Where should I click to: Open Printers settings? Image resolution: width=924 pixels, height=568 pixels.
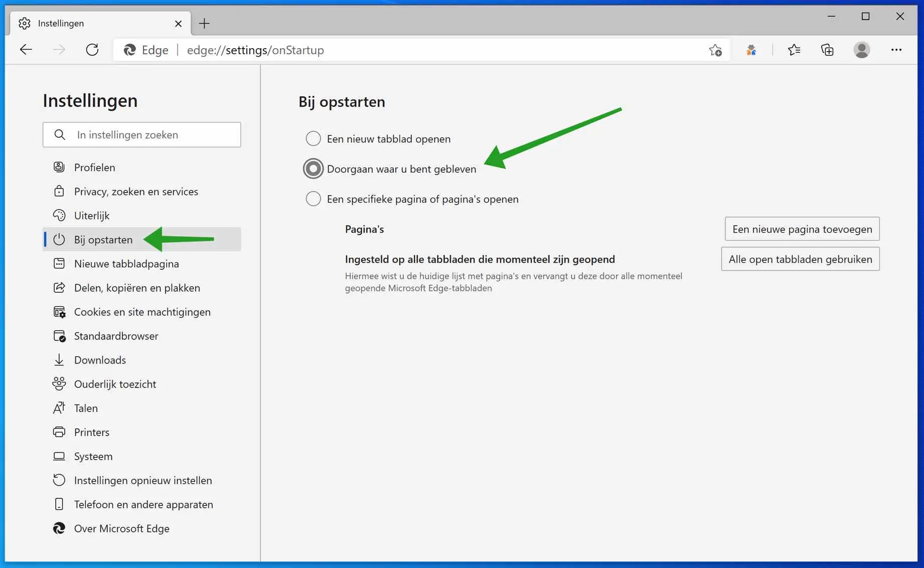click(x=142, y=432)
